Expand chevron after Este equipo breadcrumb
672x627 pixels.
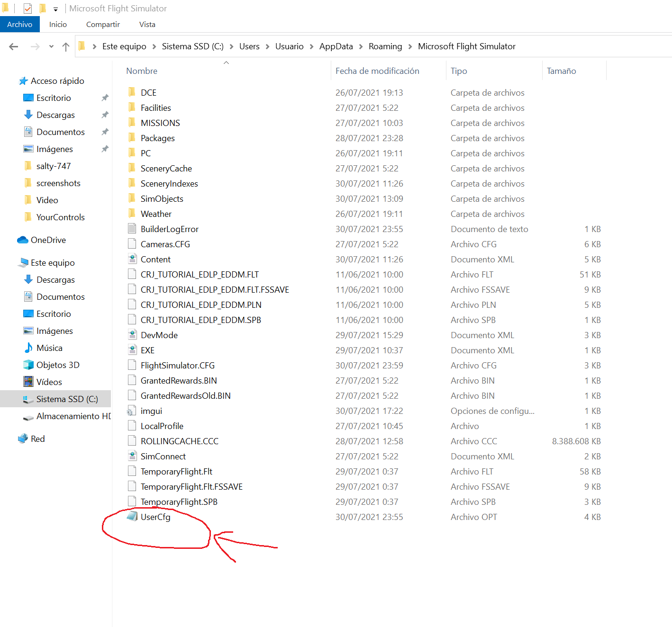154,46
